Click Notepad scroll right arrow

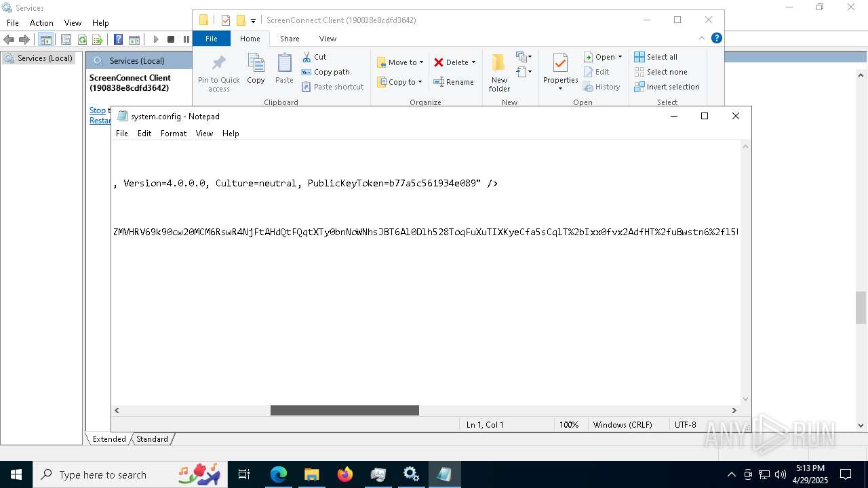click(x=734, y=410)
